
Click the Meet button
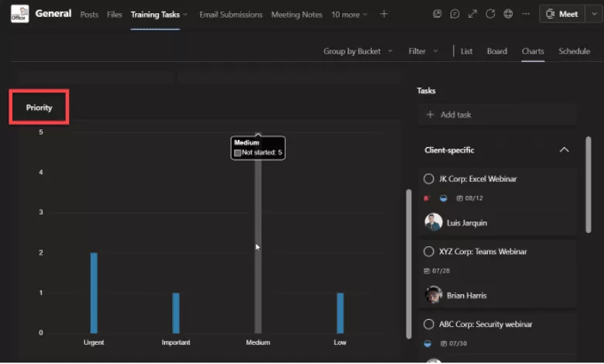(x=562, y=14)
